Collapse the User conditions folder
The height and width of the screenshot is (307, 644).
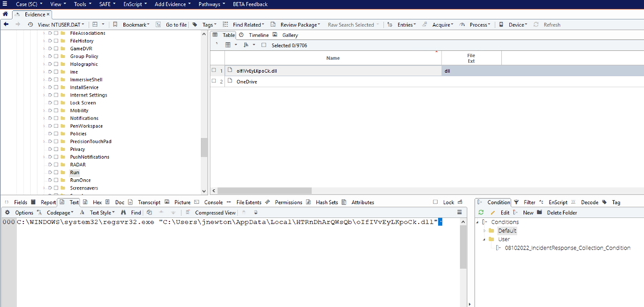pyautogui.click(x=484, y=239)
